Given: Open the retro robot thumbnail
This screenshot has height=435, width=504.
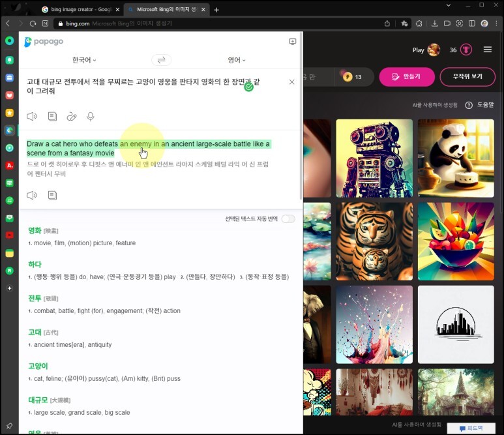Looking at the screenshot, I should click(x=374, y=158).
